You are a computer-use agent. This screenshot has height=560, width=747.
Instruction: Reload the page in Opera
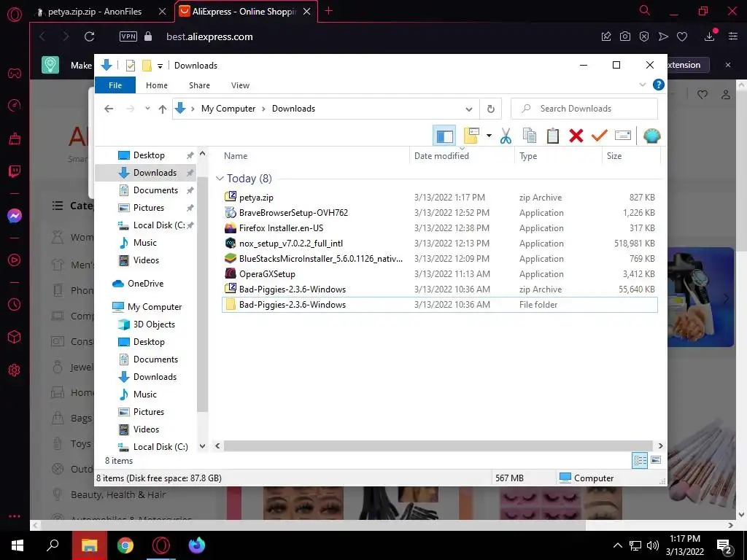[x=89, y=36]
